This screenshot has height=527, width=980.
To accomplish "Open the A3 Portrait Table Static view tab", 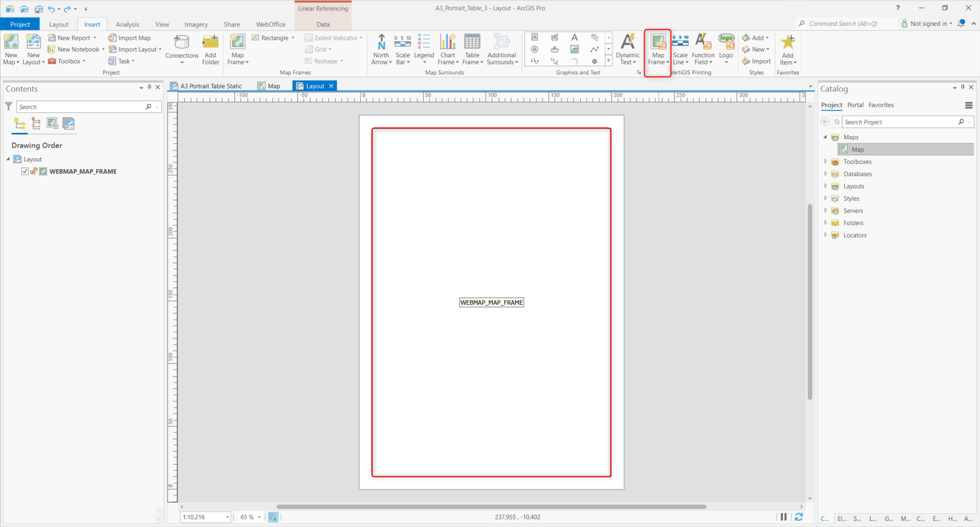I will click(211, 85).
